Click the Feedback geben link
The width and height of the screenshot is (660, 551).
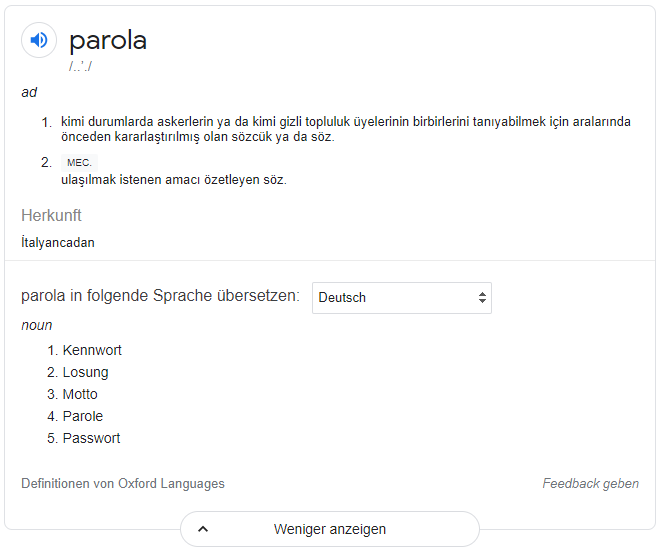(x=590, y=484)
